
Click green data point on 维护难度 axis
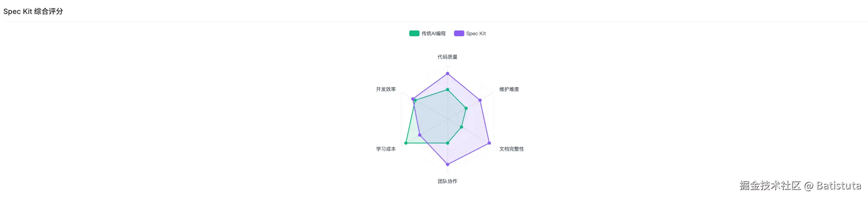pos(466,108)
